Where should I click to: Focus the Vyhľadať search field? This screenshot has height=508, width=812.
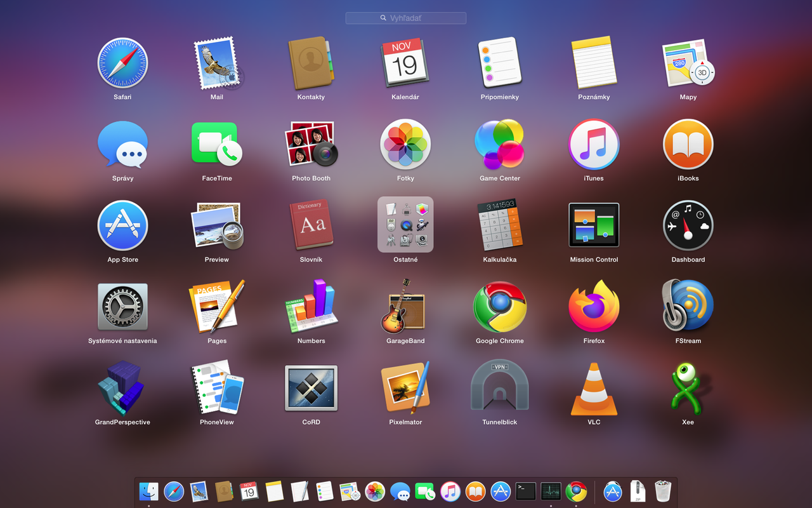click(x=405, y=18)
